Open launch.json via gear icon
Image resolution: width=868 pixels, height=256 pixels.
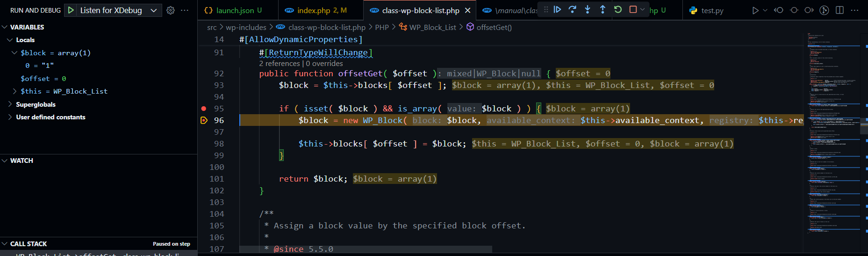coord(171,10)
